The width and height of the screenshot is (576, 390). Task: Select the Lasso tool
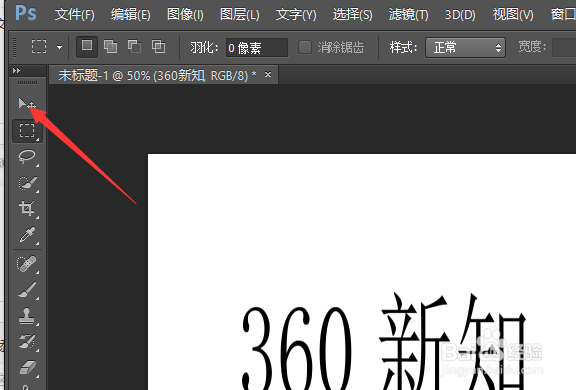(x=27, y=157)
